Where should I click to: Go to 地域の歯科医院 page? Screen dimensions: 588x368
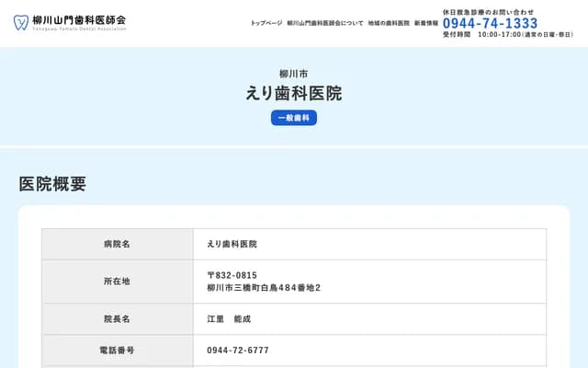click(x=389, y=22)
